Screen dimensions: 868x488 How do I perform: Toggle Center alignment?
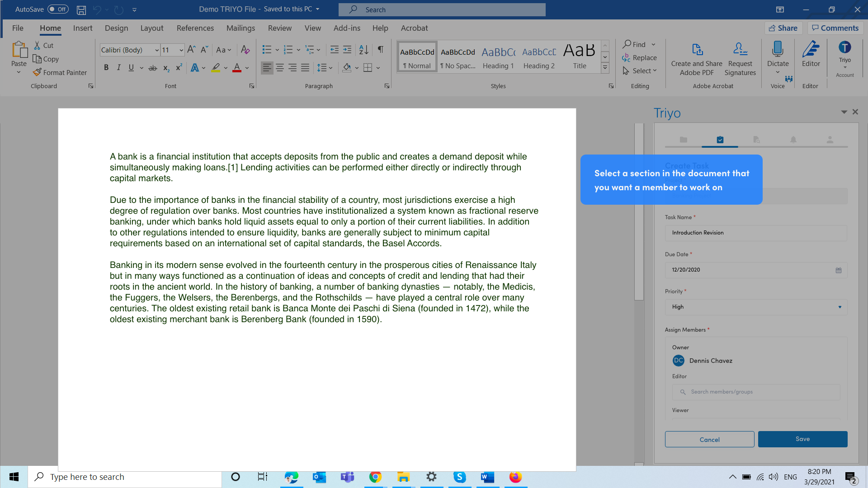(280, 68)
